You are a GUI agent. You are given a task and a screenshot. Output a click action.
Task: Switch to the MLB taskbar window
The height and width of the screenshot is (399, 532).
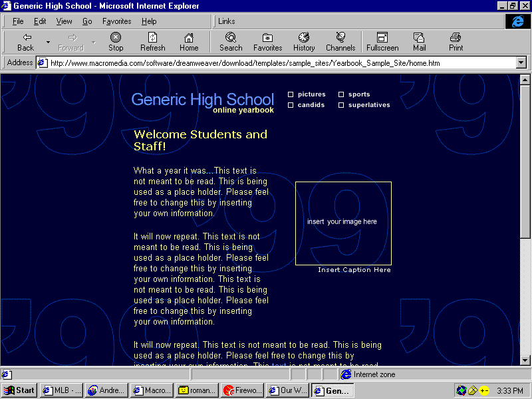click(x=61, y=390)
